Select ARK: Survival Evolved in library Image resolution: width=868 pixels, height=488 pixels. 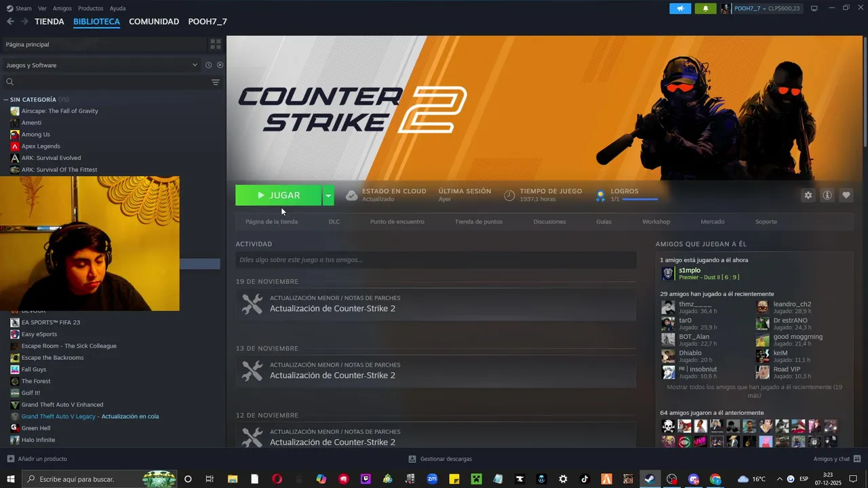(x=51, y=158)
